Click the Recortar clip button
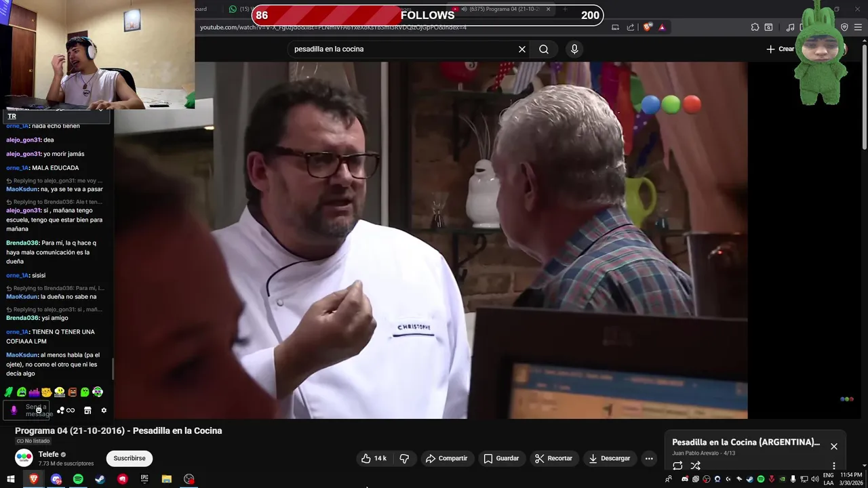 click(553, 459)
